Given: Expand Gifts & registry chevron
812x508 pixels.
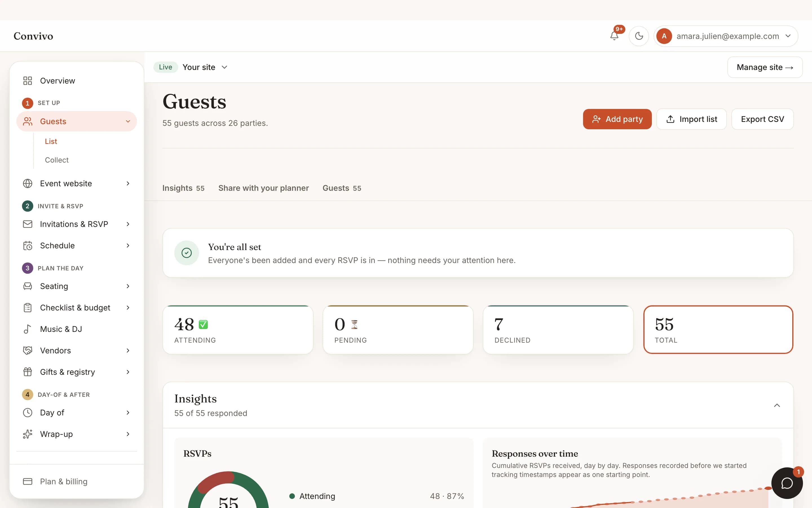Looking at the screenshot, I should coord(128,372).
